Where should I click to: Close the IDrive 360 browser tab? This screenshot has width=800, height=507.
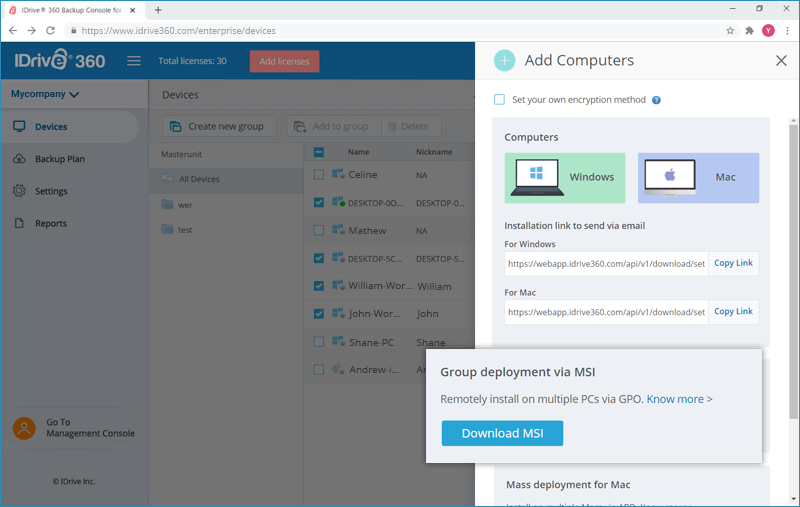pos(132,10)
